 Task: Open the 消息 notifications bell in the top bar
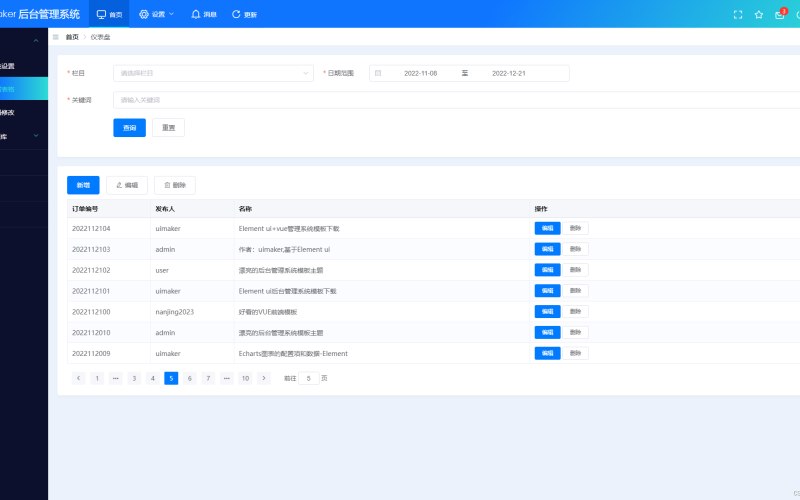[x=204, y=14]
